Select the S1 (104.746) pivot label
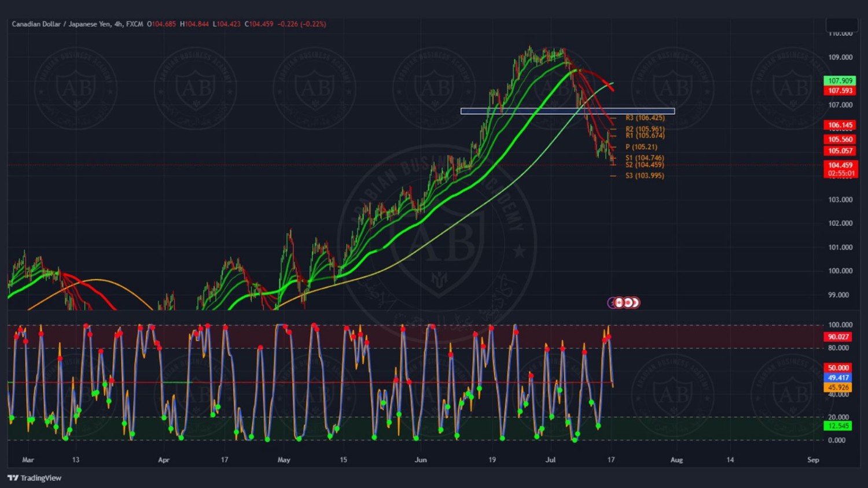The image size is (868, 488). click(645, 158)
